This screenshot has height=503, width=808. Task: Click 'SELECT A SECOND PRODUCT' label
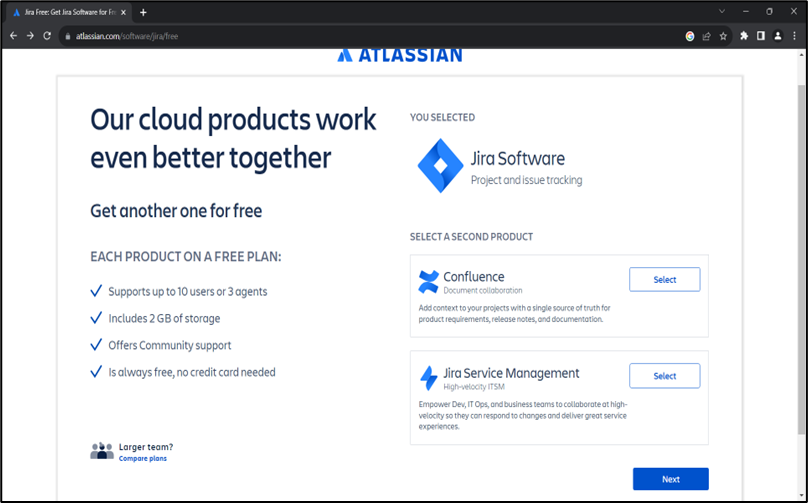click(x=471, y=237)
